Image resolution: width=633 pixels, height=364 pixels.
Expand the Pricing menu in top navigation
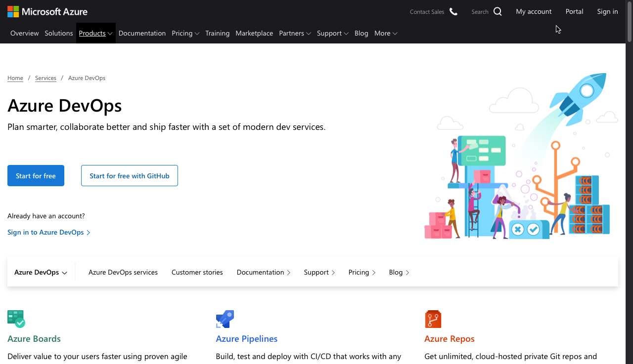click(185, 33)
